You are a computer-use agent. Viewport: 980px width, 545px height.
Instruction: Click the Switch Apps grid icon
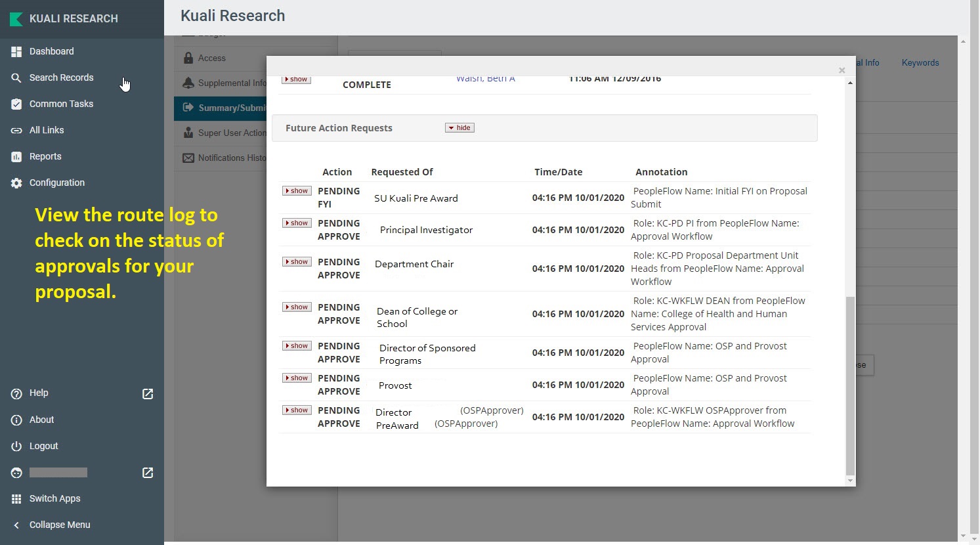pyautogui.click(x=16, y=499)
